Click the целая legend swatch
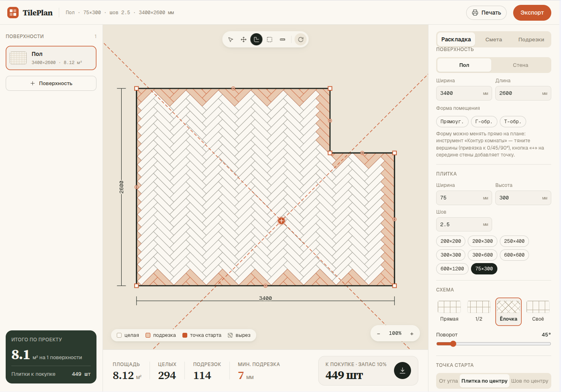The height and width of the screenshot is (392, 561). tap(119, 335)
